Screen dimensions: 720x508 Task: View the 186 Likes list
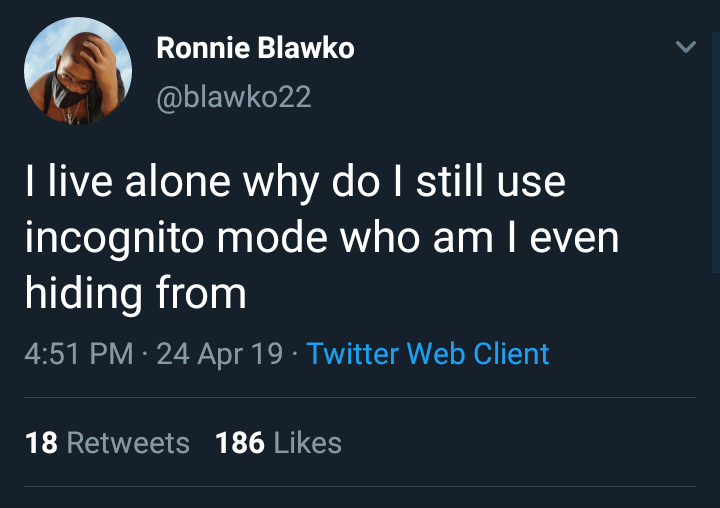[278, 443]
